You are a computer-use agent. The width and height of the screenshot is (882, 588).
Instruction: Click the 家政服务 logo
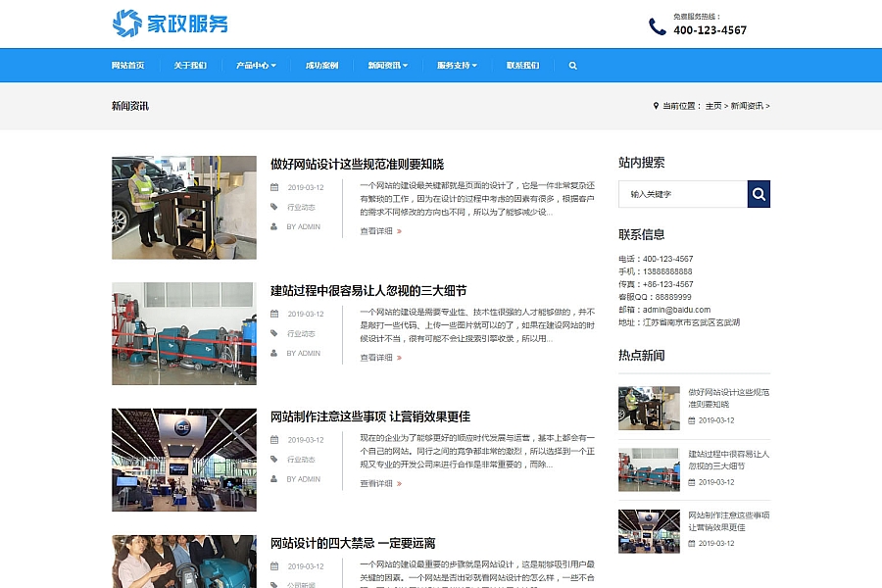pyautogui.click(x=171, y=24)
